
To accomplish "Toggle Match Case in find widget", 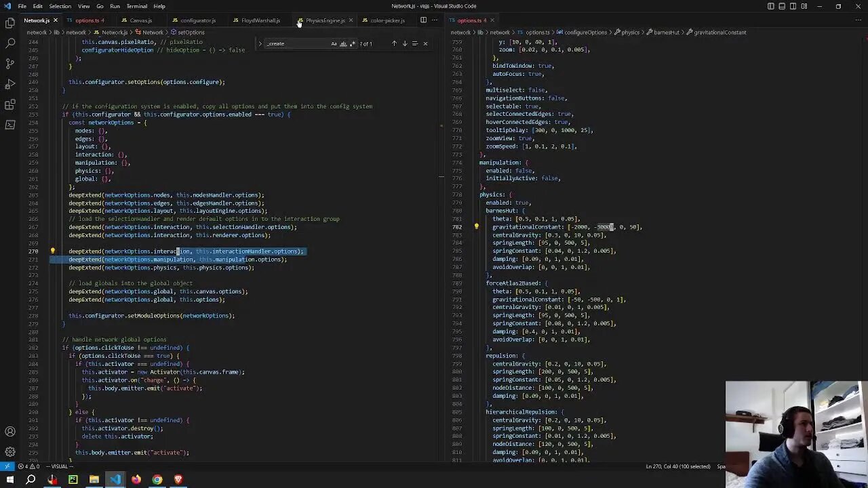I will pyautogui.click(x=334, y=43).
